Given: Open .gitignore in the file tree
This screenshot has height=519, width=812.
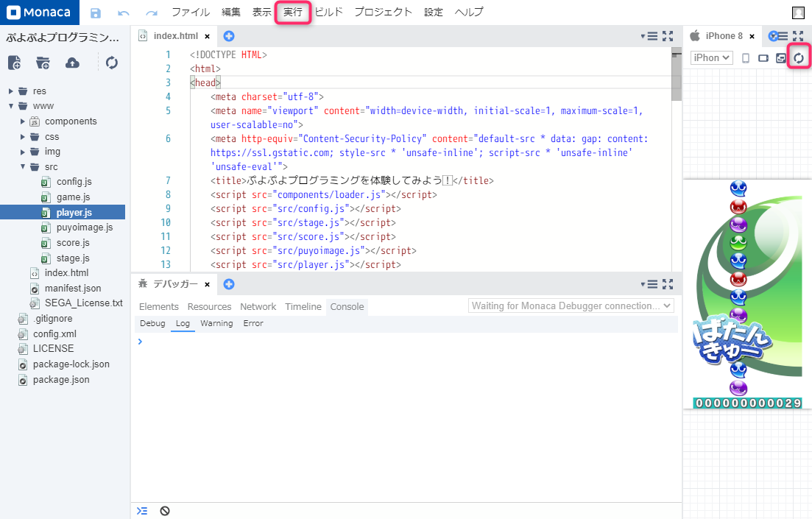Looking at the screenshot, I should 52,319.
